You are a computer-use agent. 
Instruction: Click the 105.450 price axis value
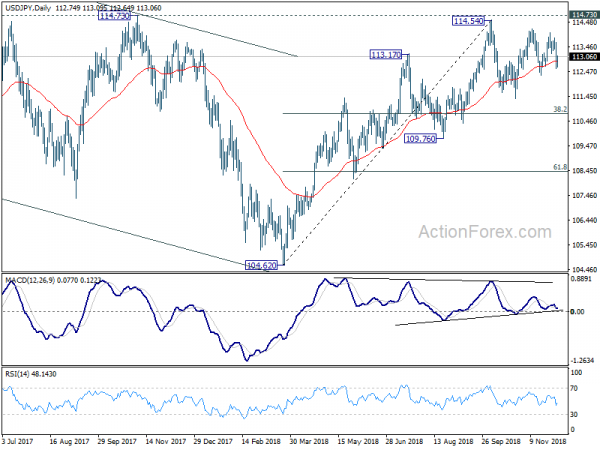[584, 245]
